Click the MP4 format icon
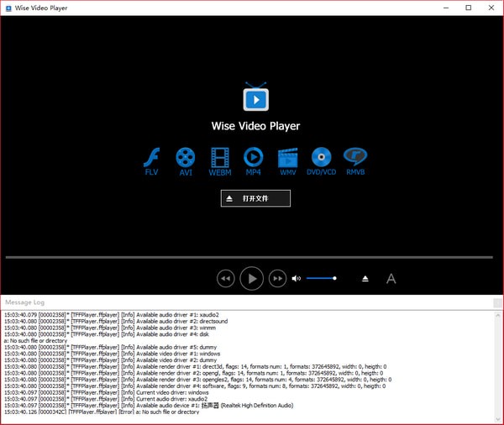This screenshot has height=425, width=504. pos(253,158)
